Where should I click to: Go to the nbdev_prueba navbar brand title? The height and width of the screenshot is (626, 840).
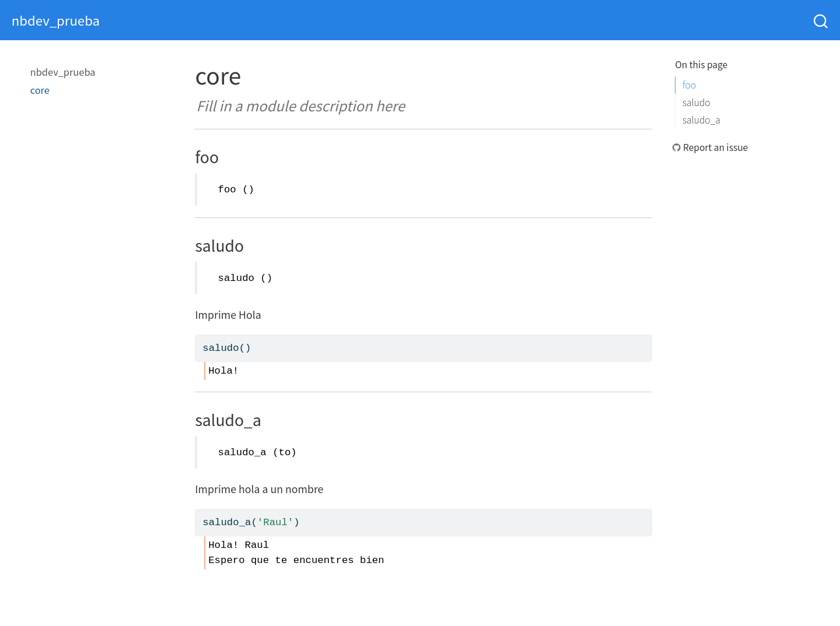tap(55, 21)
